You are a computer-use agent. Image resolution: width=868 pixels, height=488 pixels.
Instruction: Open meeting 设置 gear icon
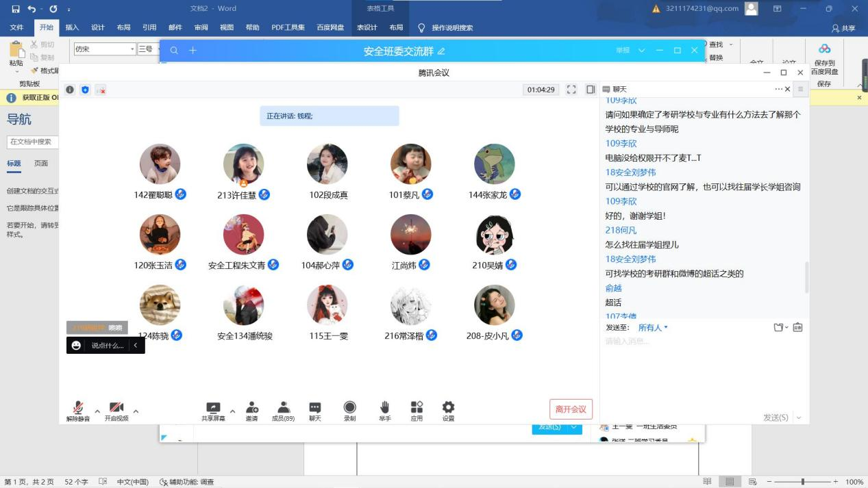tap(448, 408)
